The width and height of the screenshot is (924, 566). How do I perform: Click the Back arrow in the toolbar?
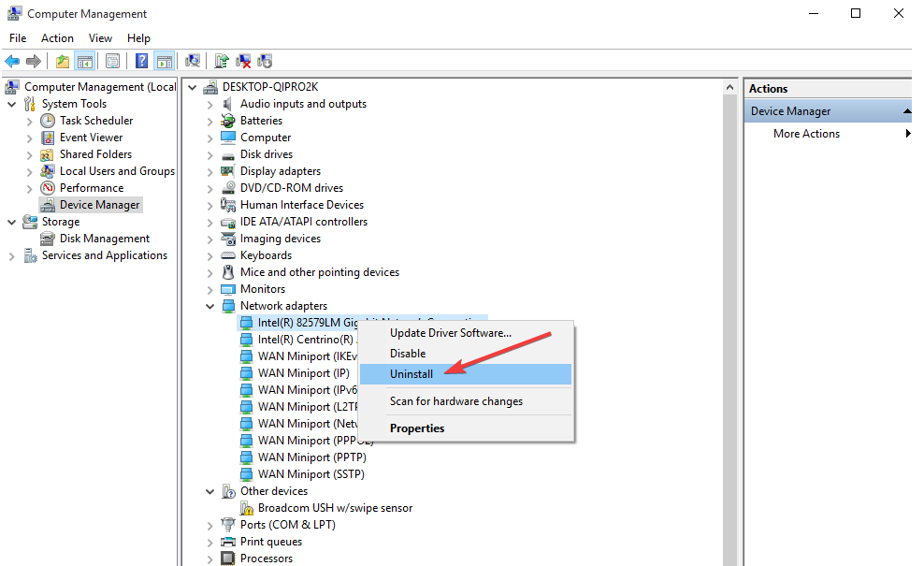[12, 61]
